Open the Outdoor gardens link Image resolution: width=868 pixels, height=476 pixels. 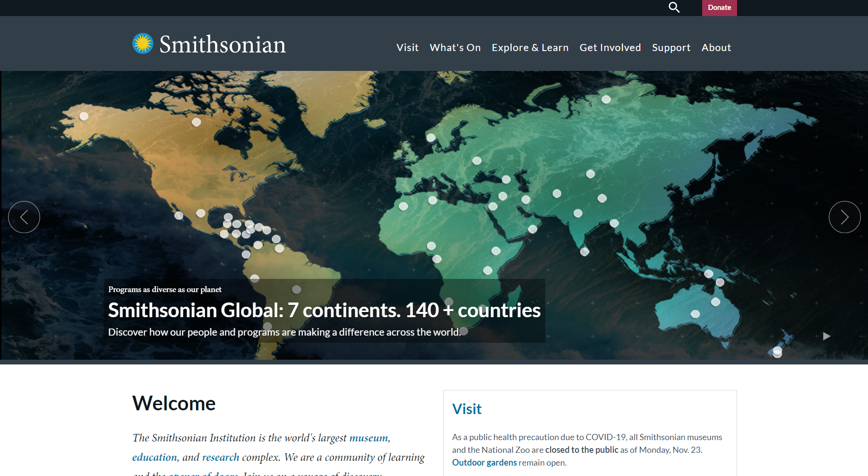(x=484, y=463)
